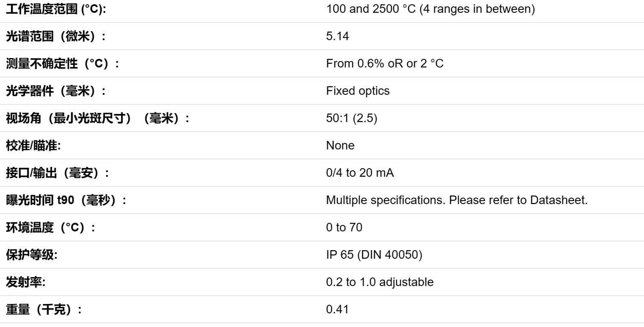
Task: Click the IP 65 (DIN 40050) value
Action: pos(374,255)
